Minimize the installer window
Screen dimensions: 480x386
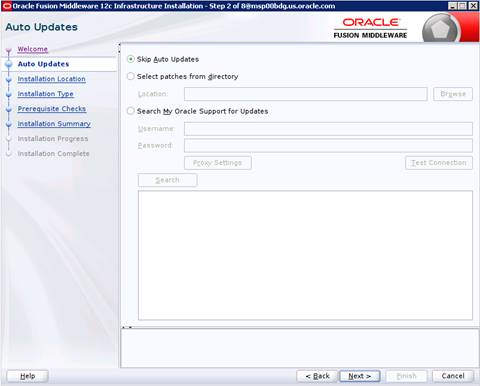[x=452, y=6]
